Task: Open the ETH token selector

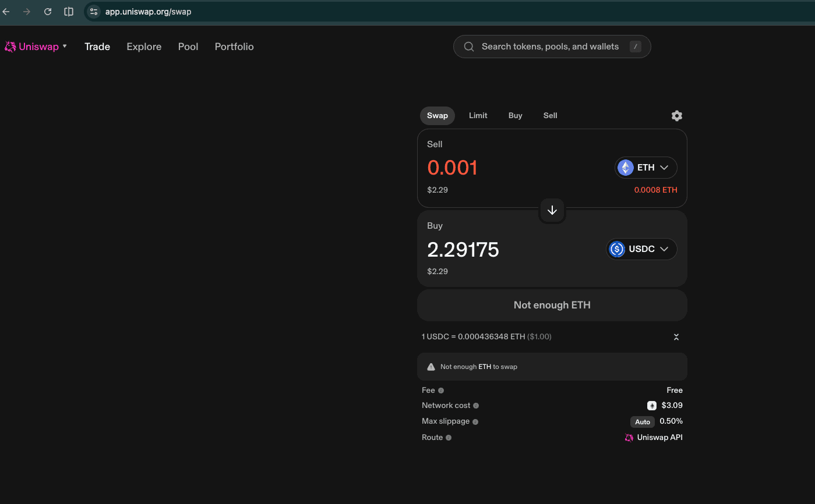Action: click(646, 168)
